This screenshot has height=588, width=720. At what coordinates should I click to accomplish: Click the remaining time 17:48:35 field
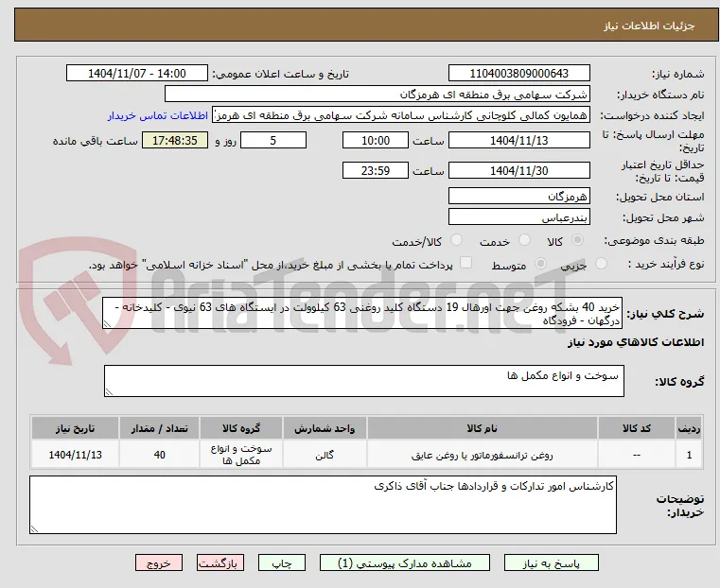174,140
